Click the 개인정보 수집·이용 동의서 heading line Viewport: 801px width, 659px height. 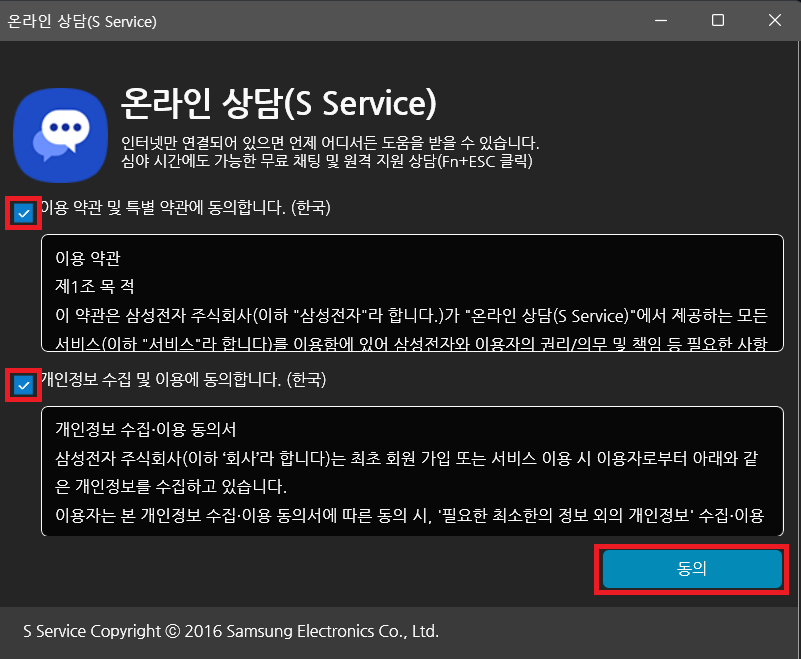(x=146, y=430)
